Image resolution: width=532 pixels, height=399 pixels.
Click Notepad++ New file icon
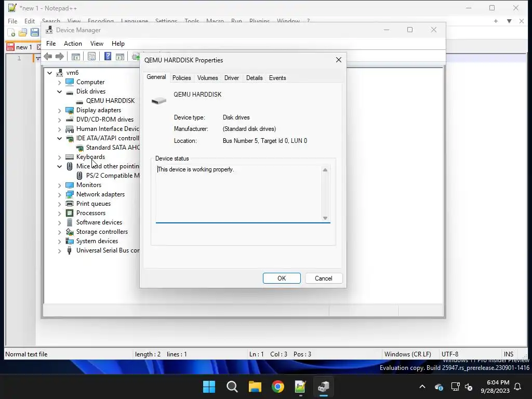pos(11,32)
